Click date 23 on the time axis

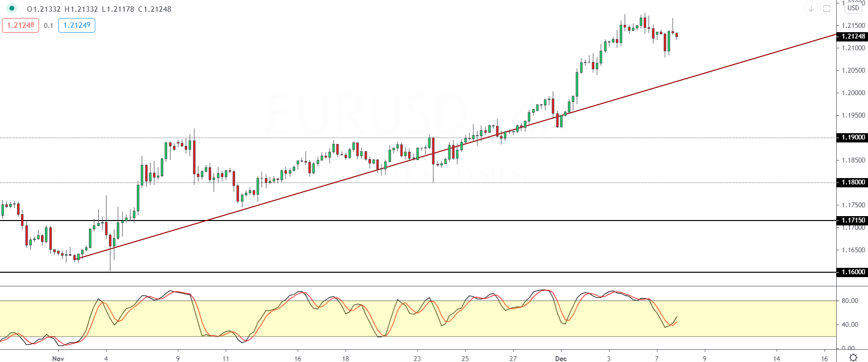click(x=417, y=359)
